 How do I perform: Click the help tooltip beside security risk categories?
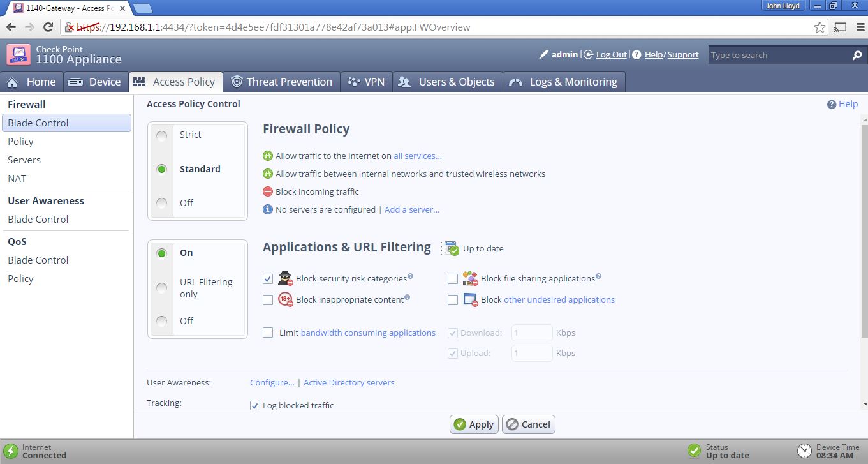click(x=410, y=276)
